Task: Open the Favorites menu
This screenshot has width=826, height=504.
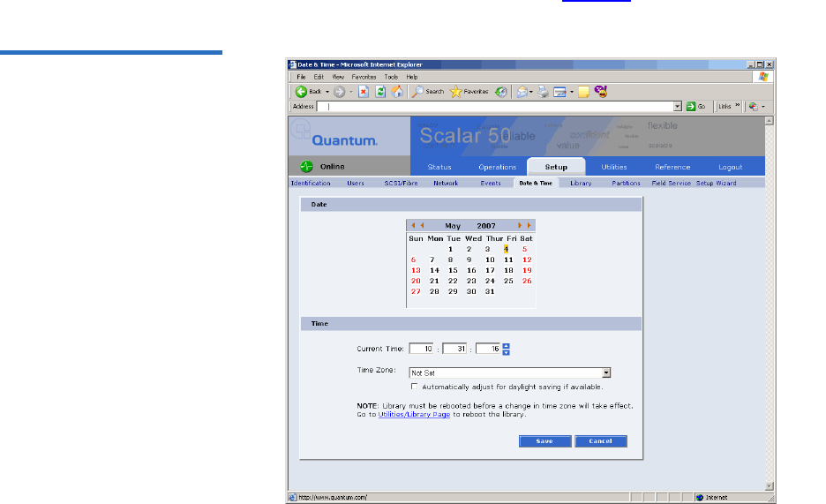Action: coord(364,77)
